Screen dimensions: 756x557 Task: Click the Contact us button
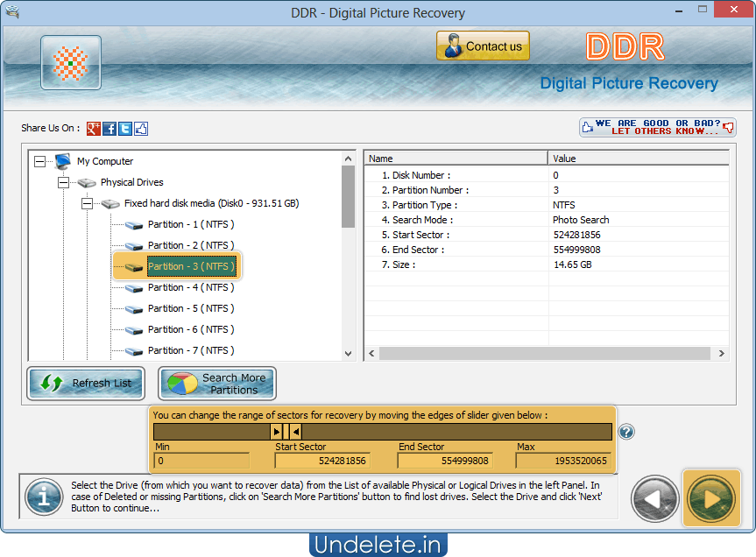coord(483,46)
